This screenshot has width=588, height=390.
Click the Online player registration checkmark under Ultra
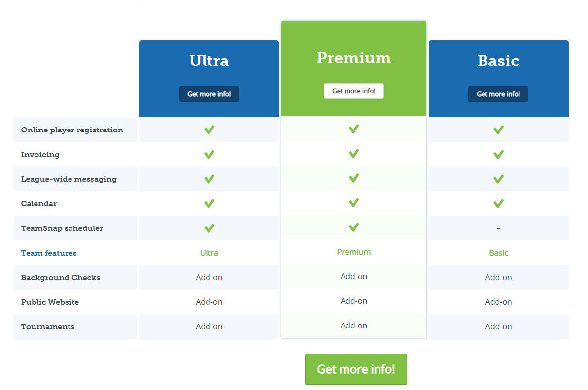pyautogui.click(x=209, y=130)
